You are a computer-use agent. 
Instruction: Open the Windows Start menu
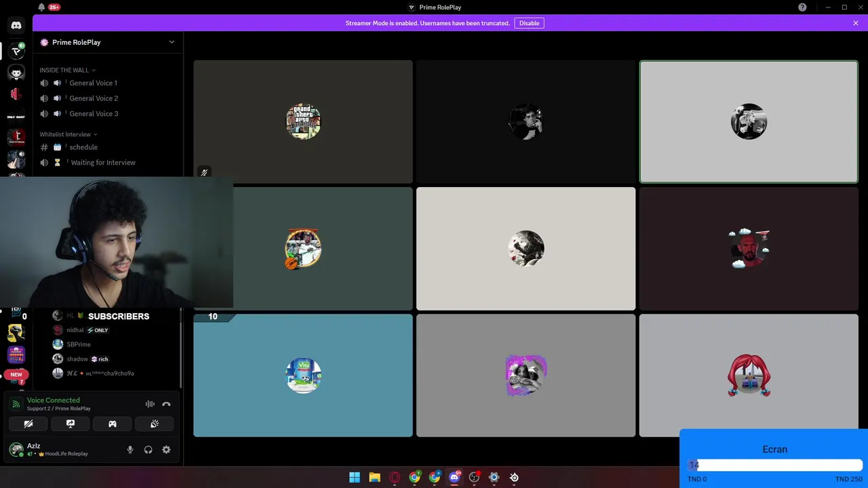pos(354,477)
